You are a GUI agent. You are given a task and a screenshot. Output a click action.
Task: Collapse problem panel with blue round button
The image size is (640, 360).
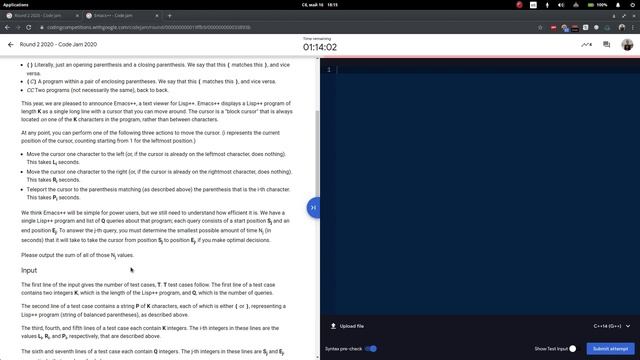pos(313,208)
